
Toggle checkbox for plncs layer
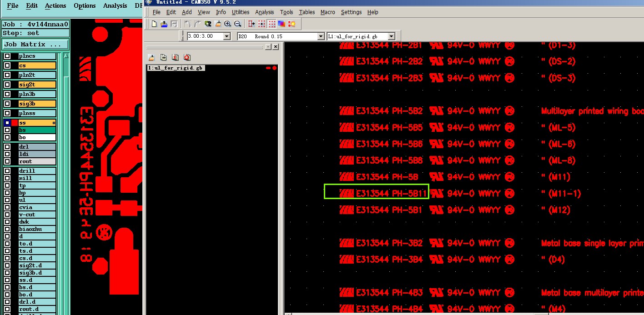[7, 56]
